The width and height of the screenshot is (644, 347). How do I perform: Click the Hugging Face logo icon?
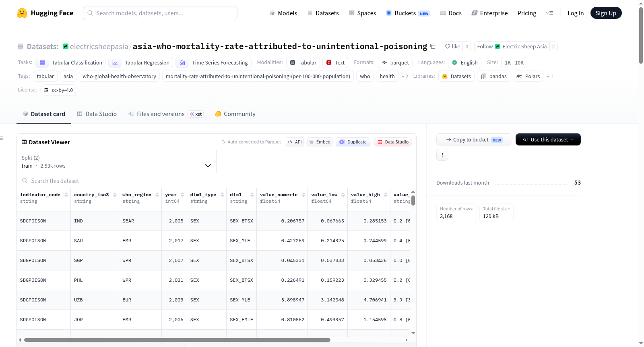pos(22,13)
